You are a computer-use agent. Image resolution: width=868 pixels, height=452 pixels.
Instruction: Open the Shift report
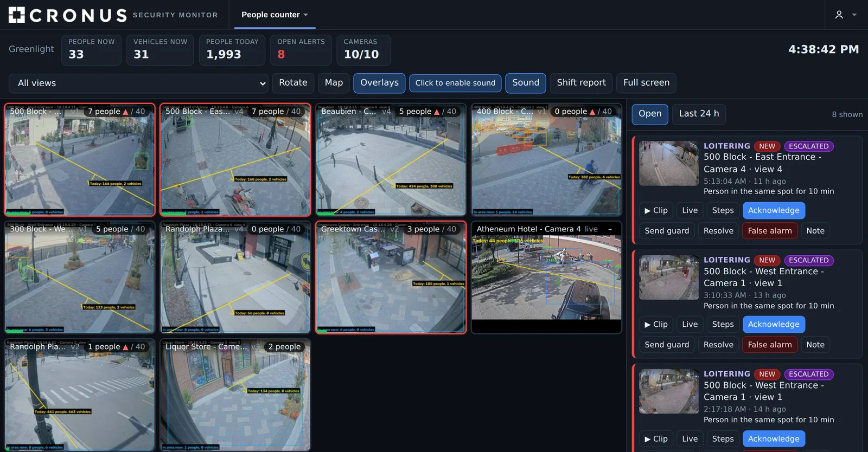(x=581, y=83)
